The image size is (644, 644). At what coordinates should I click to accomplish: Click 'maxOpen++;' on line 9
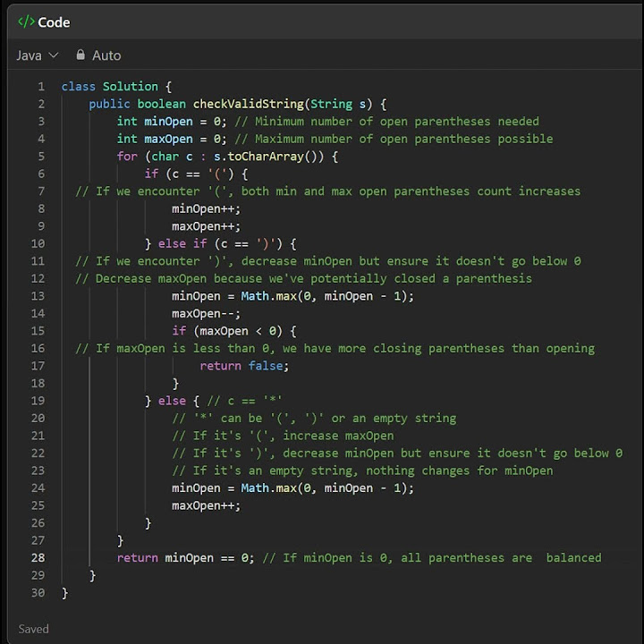pos(207,226)
